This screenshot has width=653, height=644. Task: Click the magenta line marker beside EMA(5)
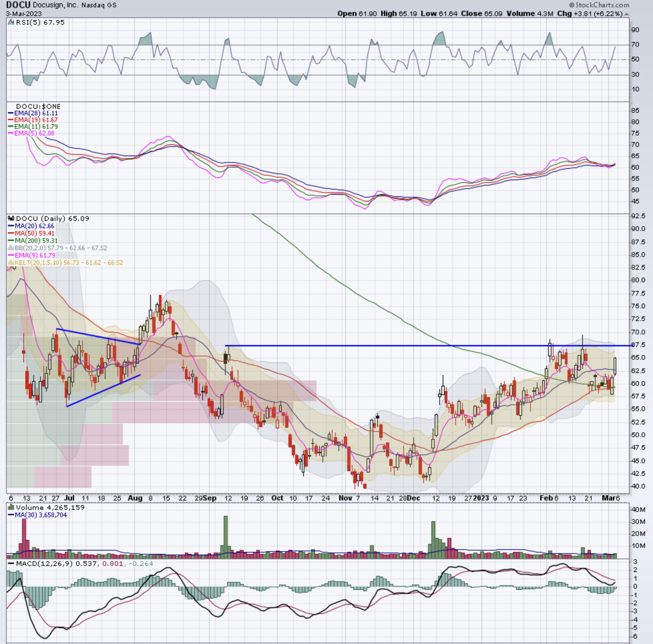click(x=10, y=133)
